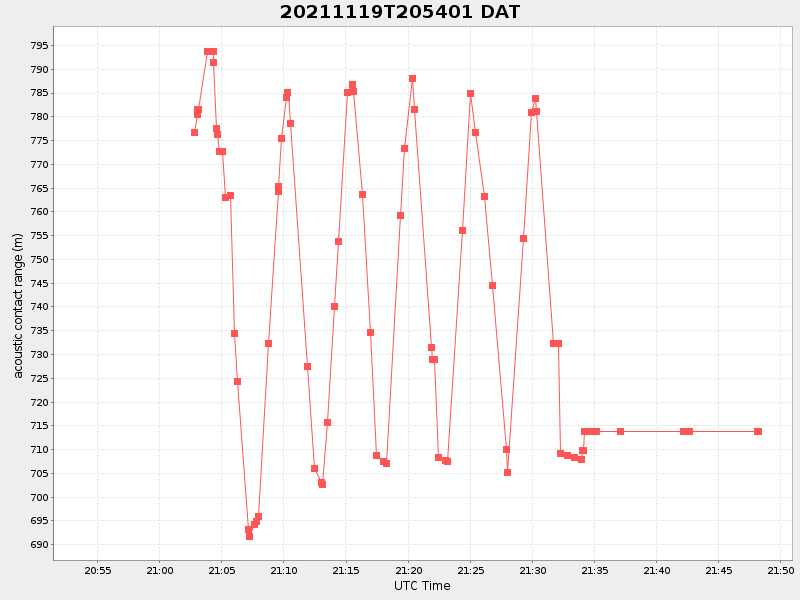The height and width of the screenshot is (600, 800).
Task: Click the peak data point near 21:20
Action: (x=412, y=78)
